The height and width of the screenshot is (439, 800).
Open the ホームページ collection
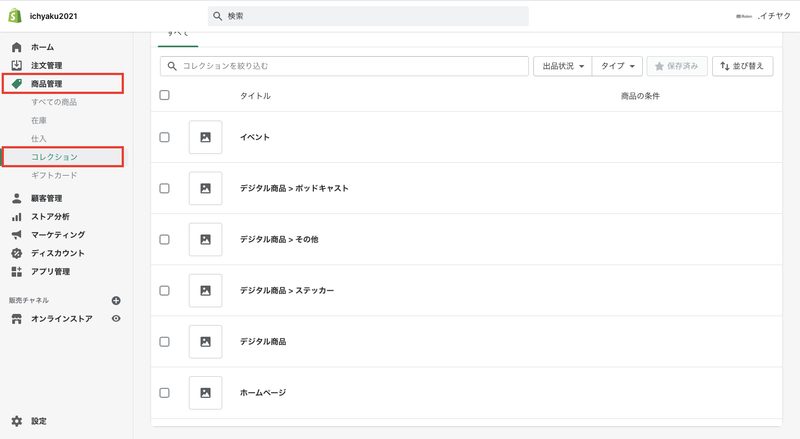(263, 393)
